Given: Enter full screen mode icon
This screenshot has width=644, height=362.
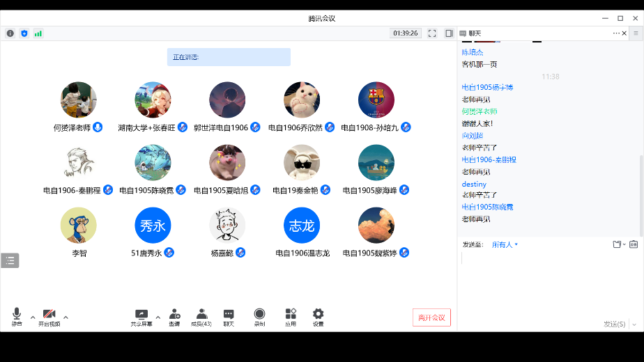Looking at the screenshot, I should (432, 33).
